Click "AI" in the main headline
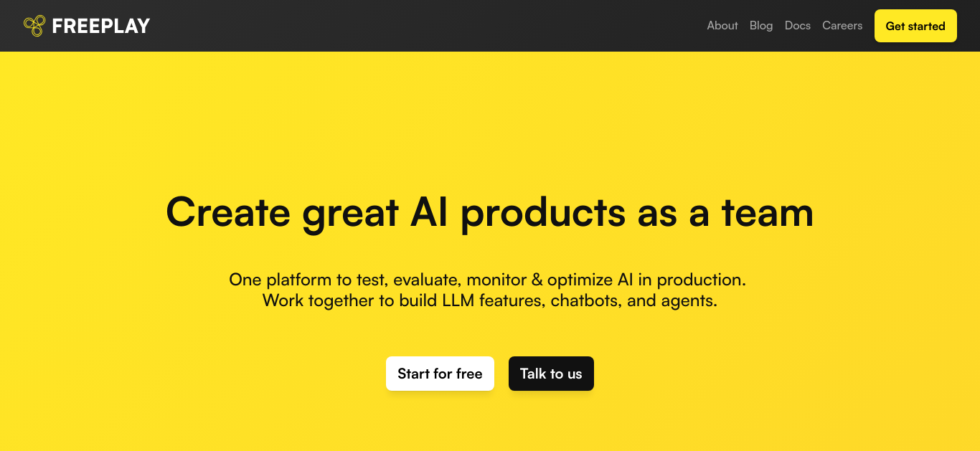This screenshot has height=451, width=980. (429, 212)
